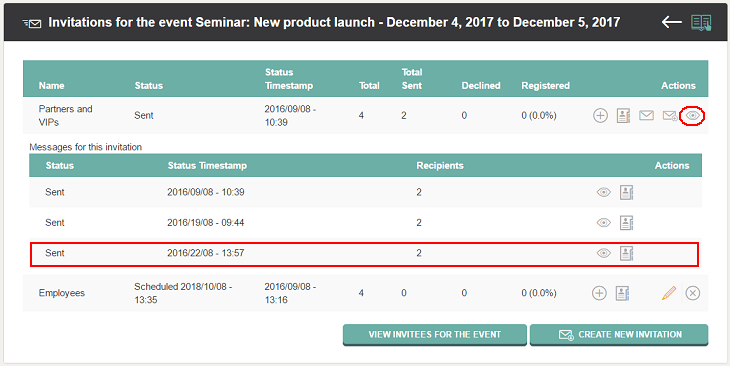Click Create New Invitation button
The width and height of the screenshot is (730, 366).
[x=619, y=335]
